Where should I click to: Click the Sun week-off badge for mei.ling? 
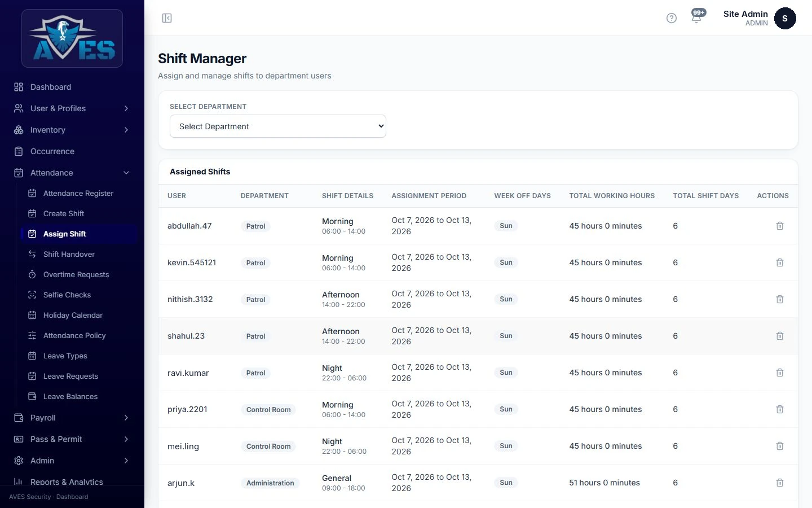[x=506, y=446]
